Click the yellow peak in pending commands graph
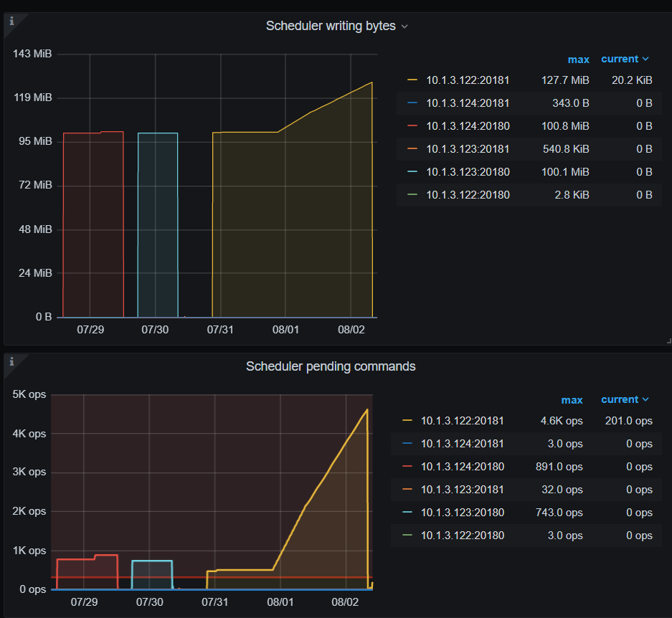 coord(366,410)
